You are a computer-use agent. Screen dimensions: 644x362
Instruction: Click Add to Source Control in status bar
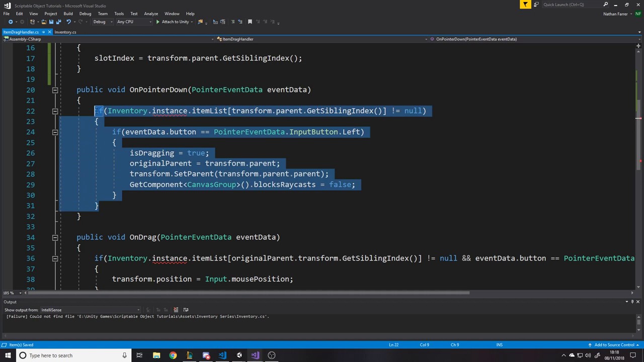pyautogui.click(x=614, y=345)
